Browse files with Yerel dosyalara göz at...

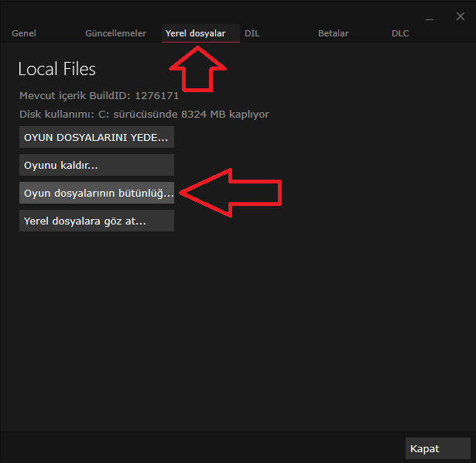coord(96,221)
